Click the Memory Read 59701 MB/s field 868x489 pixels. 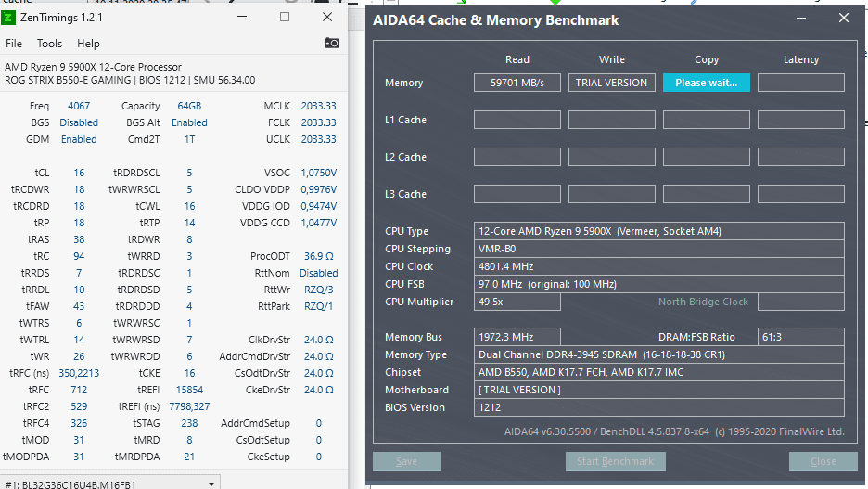[517, 83]
